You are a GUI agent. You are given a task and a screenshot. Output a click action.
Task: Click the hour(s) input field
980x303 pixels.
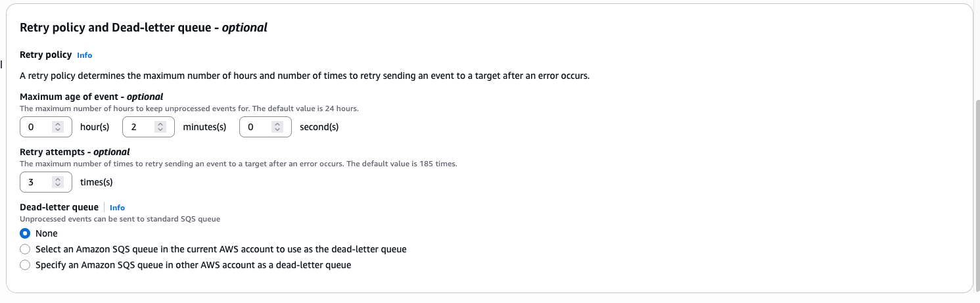coord(36,127)
